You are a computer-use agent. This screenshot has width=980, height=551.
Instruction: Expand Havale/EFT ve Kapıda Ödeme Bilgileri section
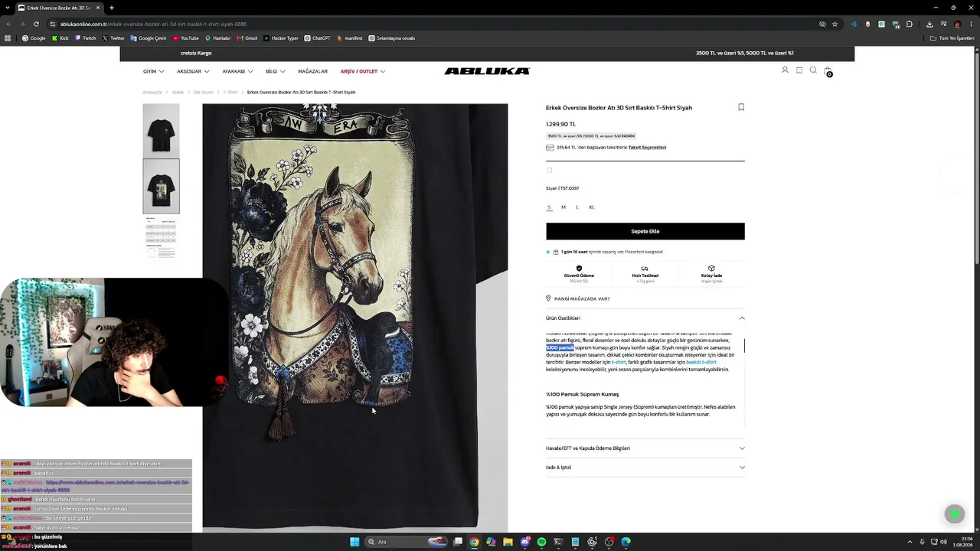pos(645,448)
